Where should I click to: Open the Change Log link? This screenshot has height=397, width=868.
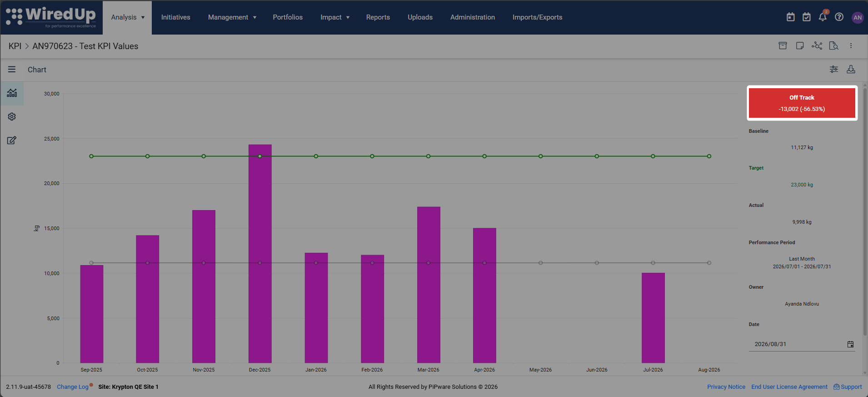[x=73, y=387]
